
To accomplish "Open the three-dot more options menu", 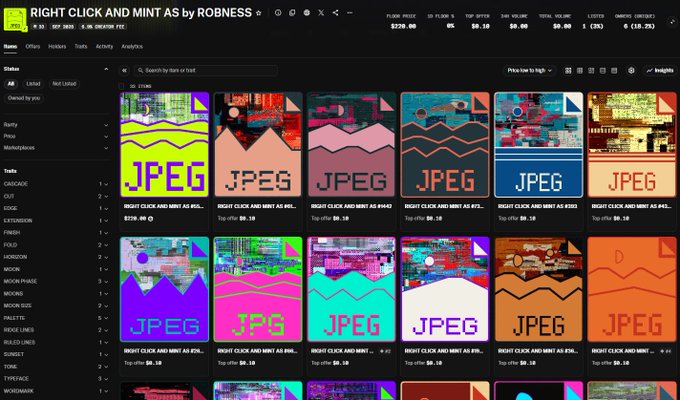I will point(350,13).
